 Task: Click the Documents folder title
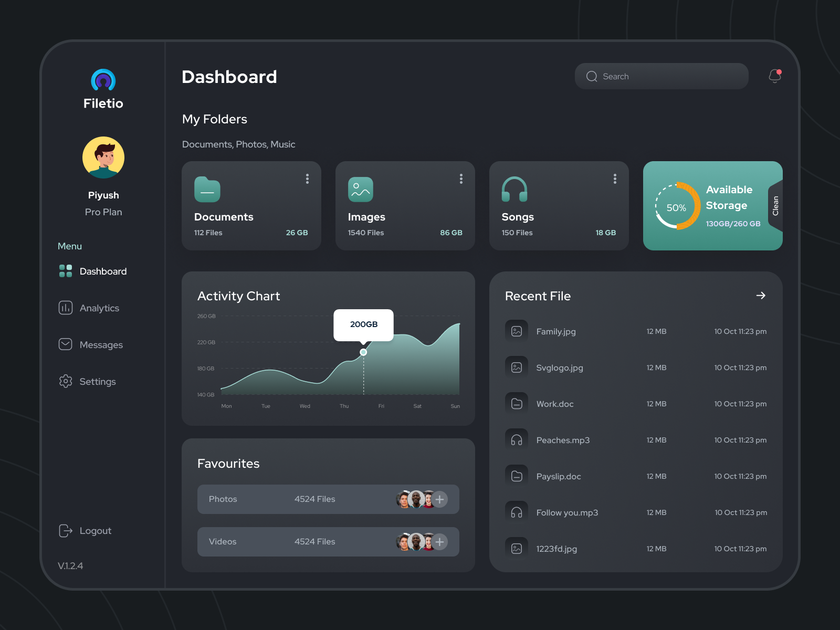(224, 217)
